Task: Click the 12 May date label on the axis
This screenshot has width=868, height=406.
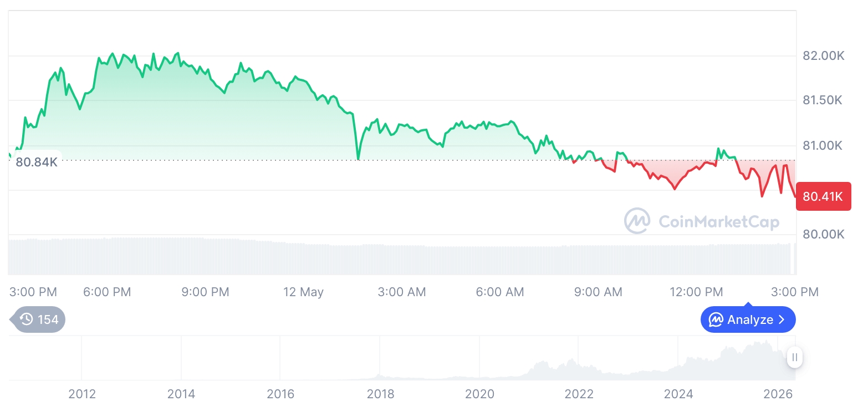Action: 303,292
